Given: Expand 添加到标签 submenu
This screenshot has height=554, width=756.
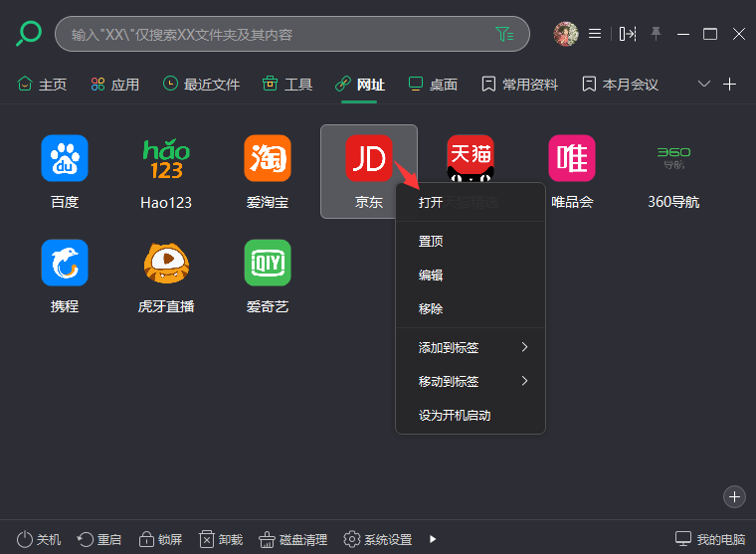Looking at the screenshot, I should [x=471, y=347].
